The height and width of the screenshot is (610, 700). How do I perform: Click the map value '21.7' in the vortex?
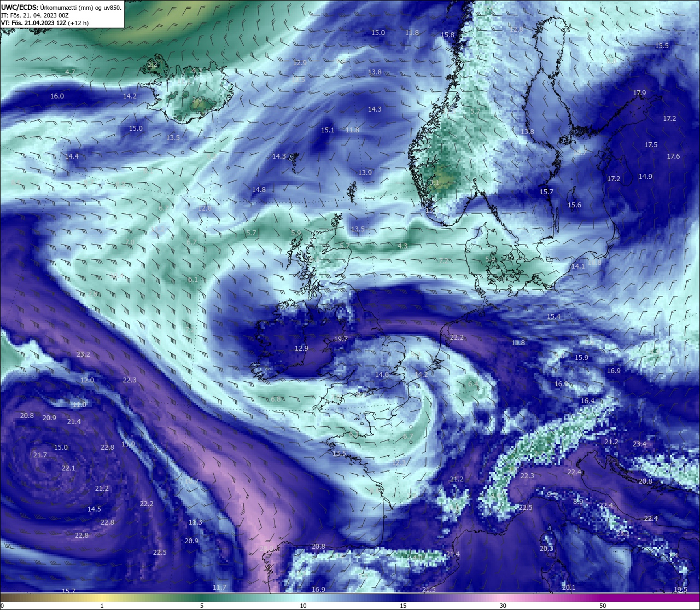(x=40, y=455)
